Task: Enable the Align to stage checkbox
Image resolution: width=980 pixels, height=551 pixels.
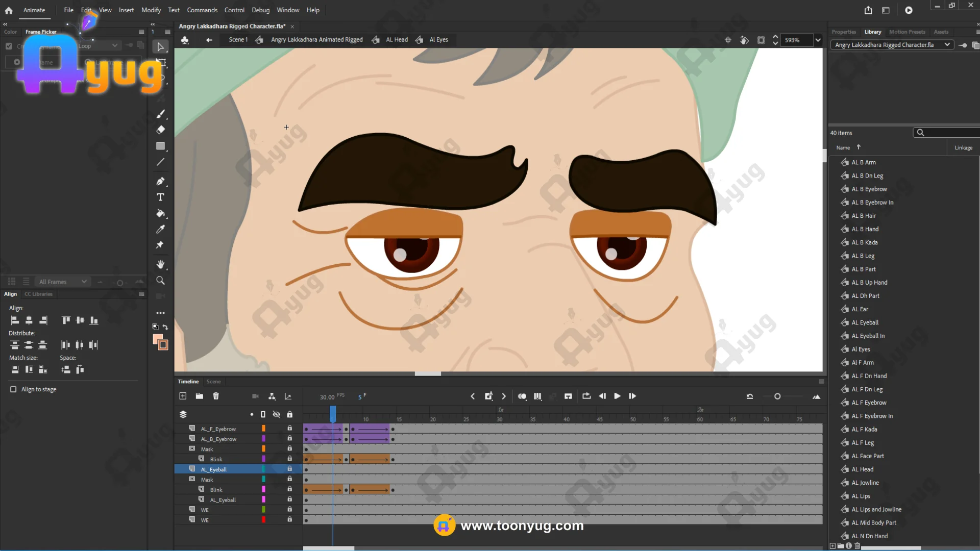Action: (13, 389)
